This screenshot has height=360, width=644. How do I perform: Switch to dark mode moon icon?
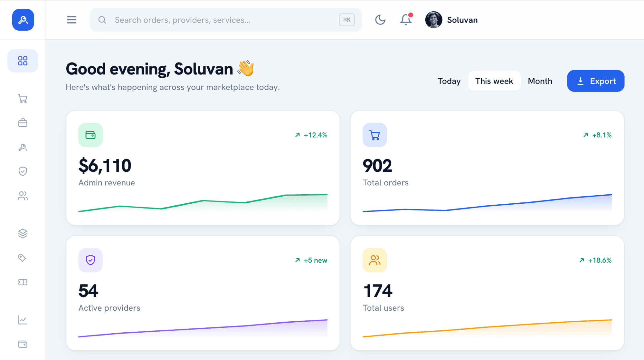click(x=380, y=20)
